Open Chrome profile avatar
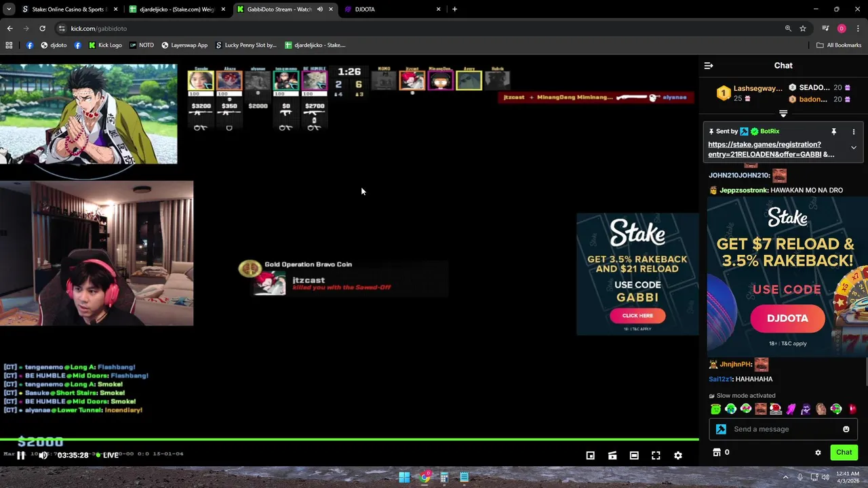 (x=842, y=28)
